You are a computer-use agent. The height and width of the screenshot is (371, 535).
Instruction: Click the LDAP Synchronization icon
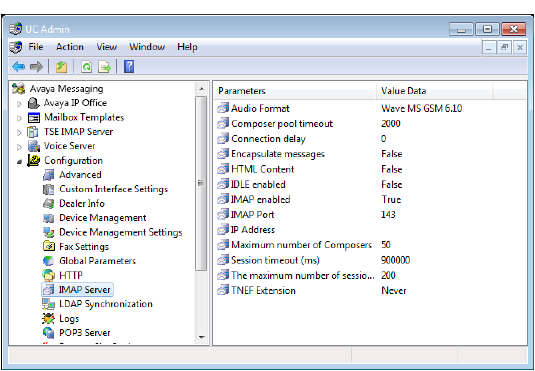(48, 304)
